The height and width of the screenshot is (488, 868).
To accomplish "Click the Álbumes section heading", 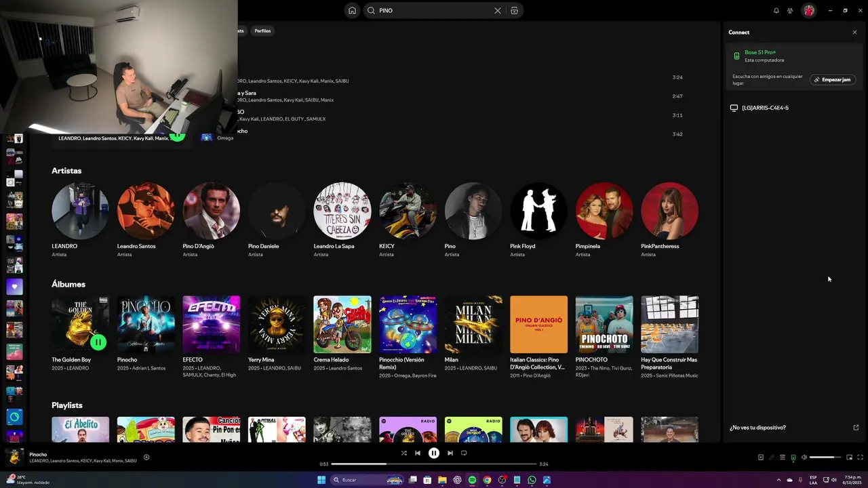I will pos(68,284).
